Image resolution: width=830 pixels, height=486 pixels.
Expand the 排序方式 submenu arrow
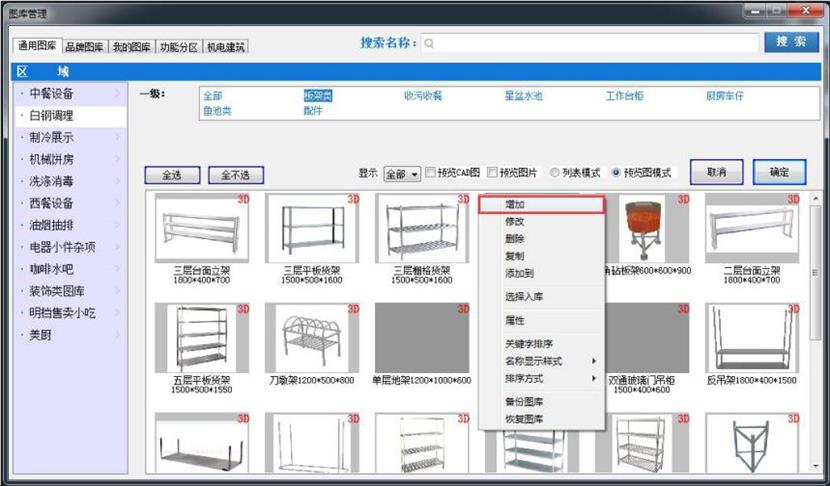594,379
